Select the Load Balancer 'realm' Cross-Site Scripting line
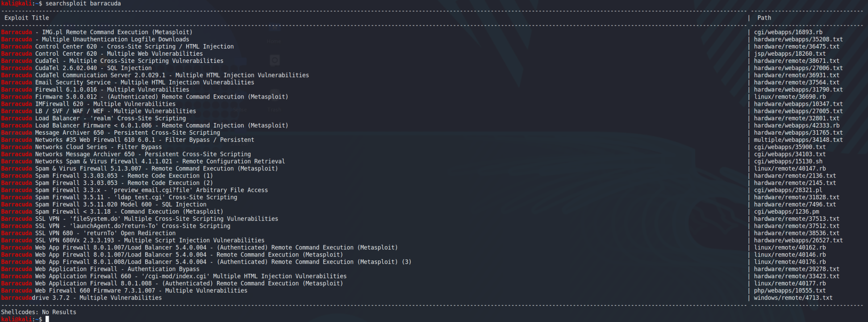Image resolution: width=868 pixels, height=322 pixels. click(x=93, y=118)
